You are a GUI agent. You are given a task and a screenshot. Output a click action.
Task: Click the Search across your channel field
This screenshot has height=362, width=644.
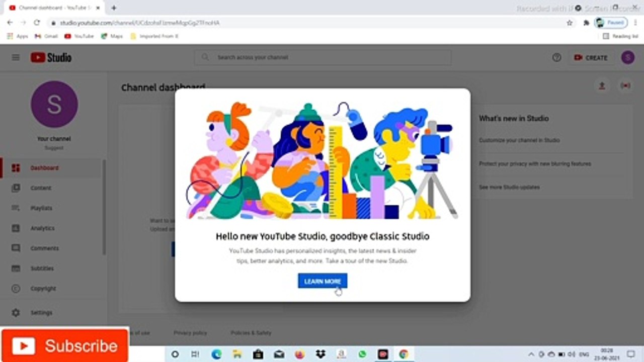pyautogui.click(x=323, y=57)
